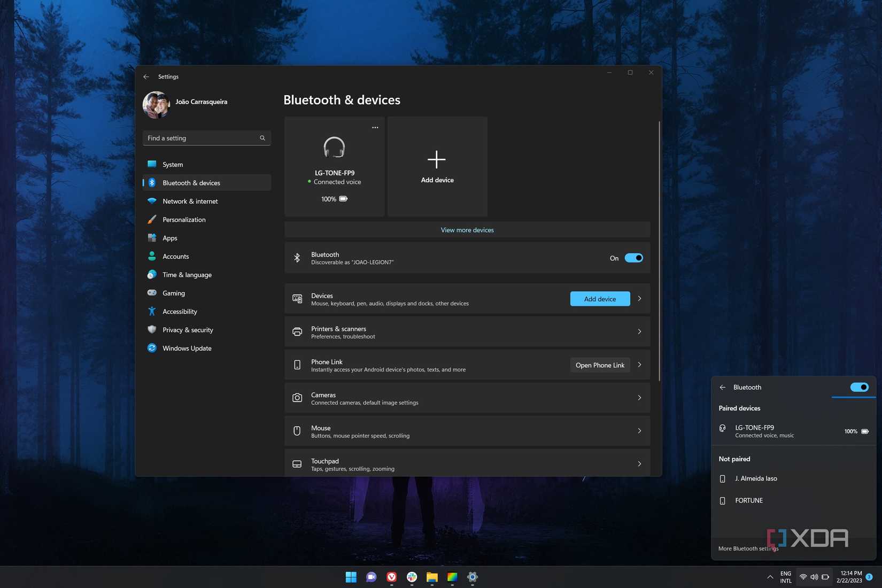Open File Explorer from the taskbar
Screen dimensions: 882x588
432,577
